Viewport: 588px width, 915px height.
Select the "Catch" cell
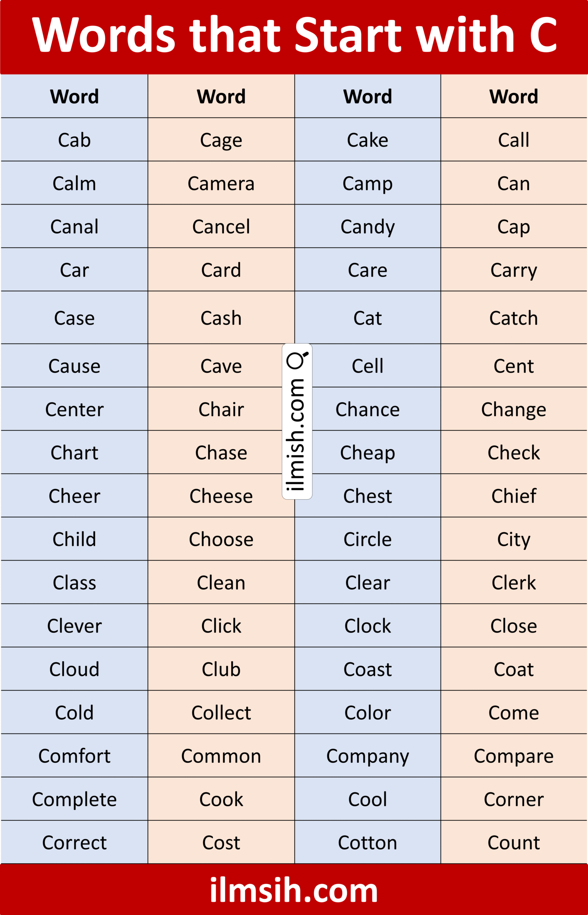pos(514,317)
